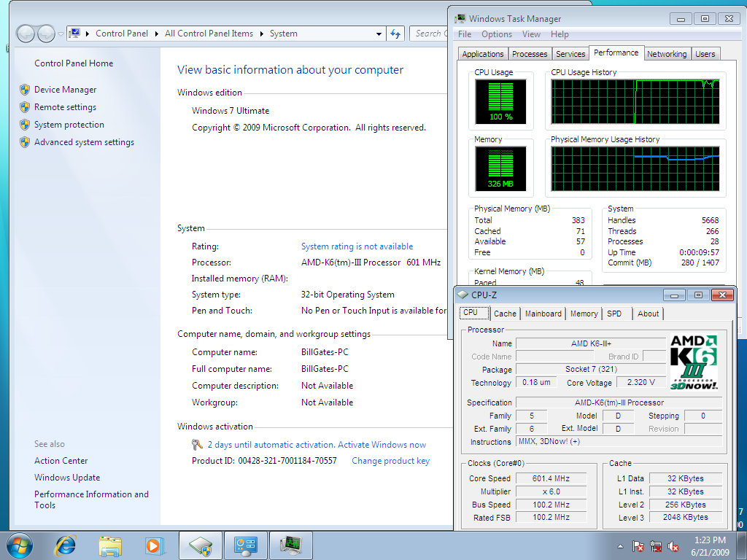The image size is (747, 560).
Task: Go back in Control Panel window
Action: [x=26, y=34]
